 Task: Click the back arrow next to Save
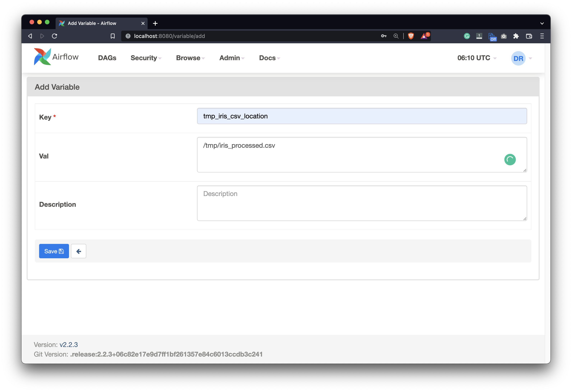(x=79, y=251)
